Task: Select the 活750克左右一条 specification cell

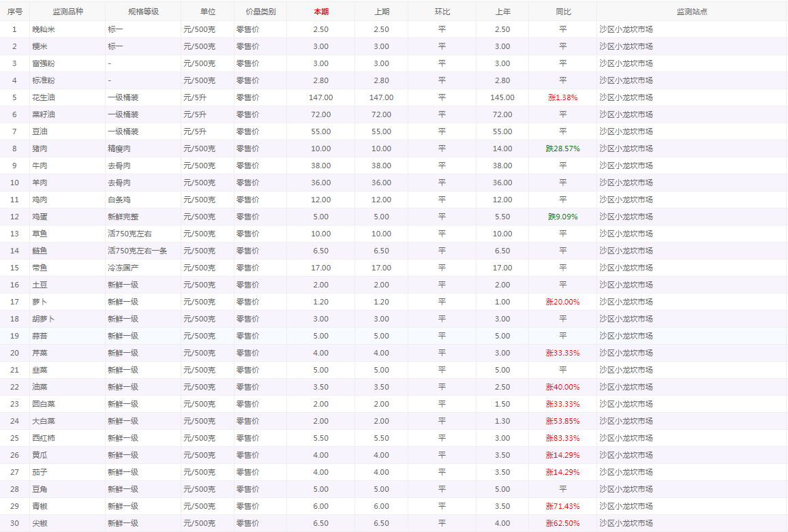Action: pos(137,251)
